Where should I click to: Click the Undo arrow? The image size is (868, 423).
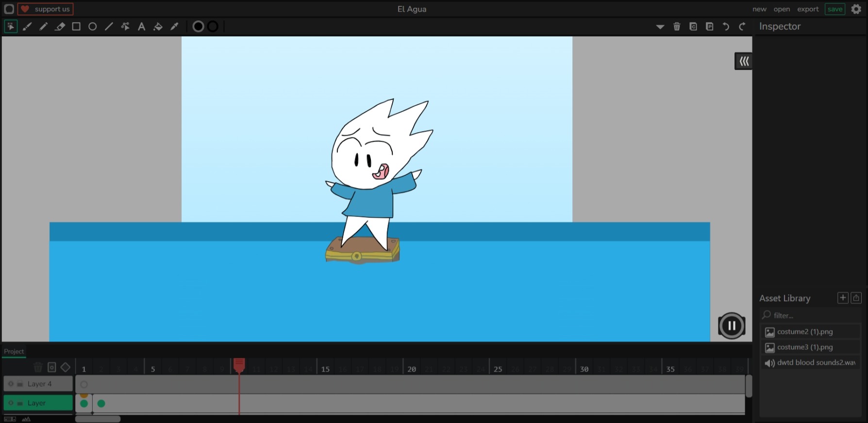click(x=726, y=26)
